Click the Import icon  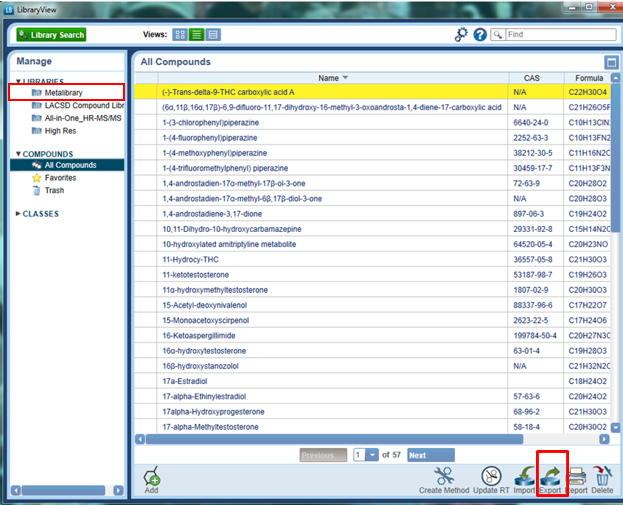click(525, 476)
